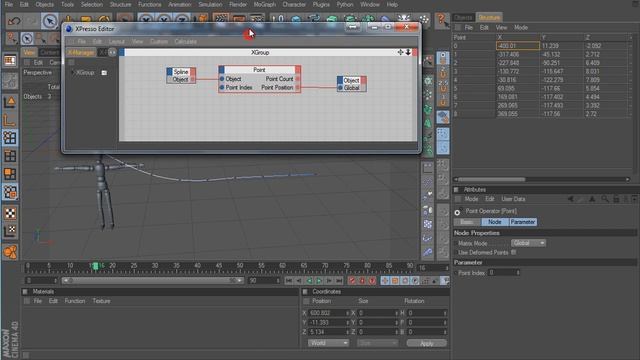Open the World coordinate system dropdown
Screen dimensions: 640x360
coord(328,343)
